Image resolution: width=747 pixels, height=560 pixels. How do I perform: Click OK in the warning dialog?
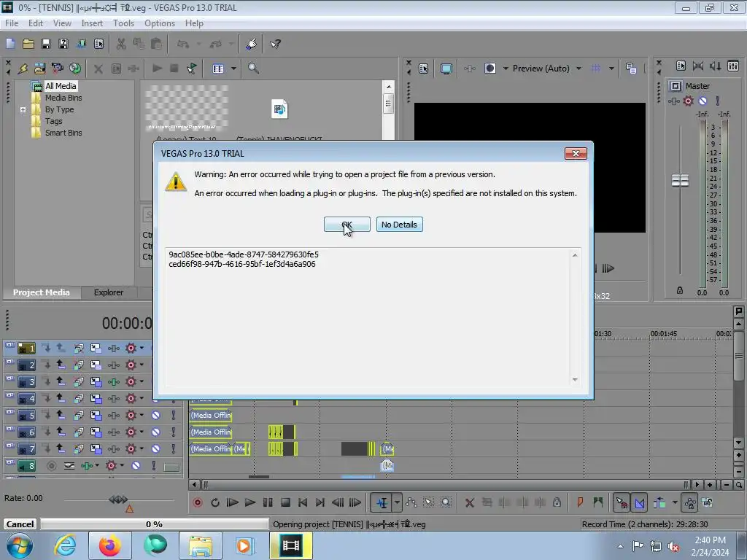tap(347, 225)
